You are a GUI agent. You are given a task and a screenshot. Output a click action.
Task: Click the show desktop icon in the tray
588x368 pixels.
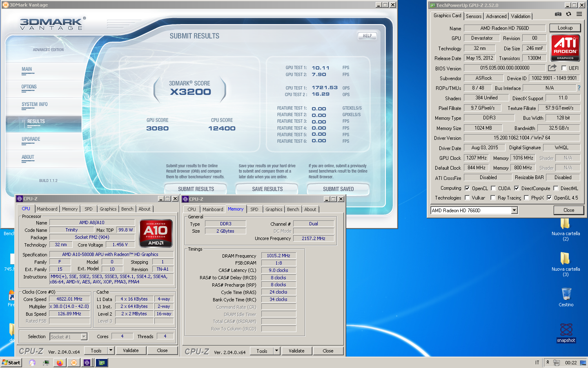point(583,362)
